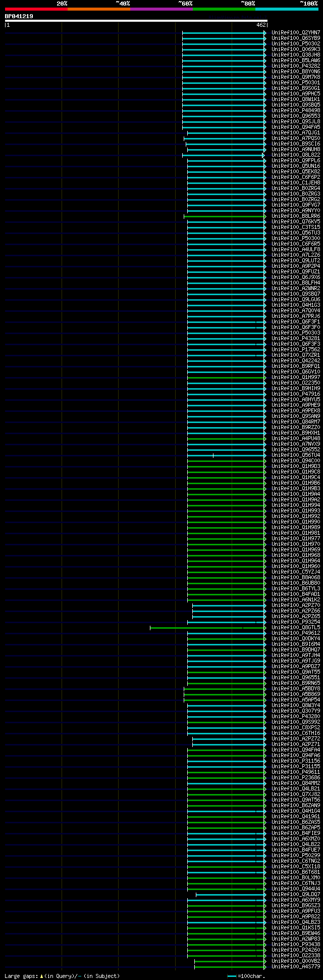Click the alignment bar for UniRef100_Q56TU4
The width and height of the screenshot is (323, 980).
226,455
